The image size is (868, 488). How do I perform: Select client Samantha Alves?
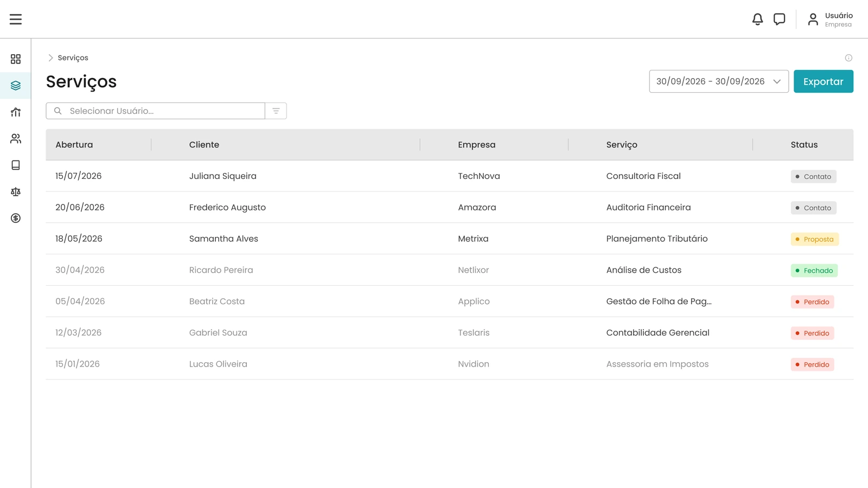point(224,239)
